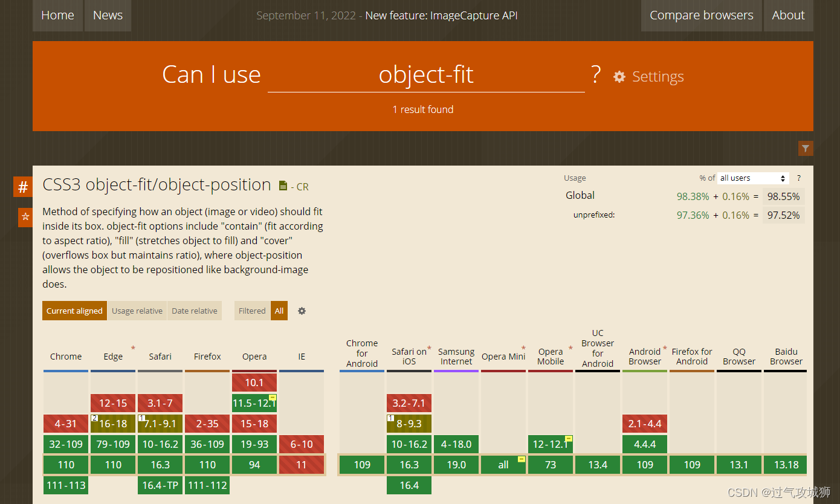Click the Firefox column header
Screen dimensions: 840x504
pyautogui.click(x=207, y=357)
